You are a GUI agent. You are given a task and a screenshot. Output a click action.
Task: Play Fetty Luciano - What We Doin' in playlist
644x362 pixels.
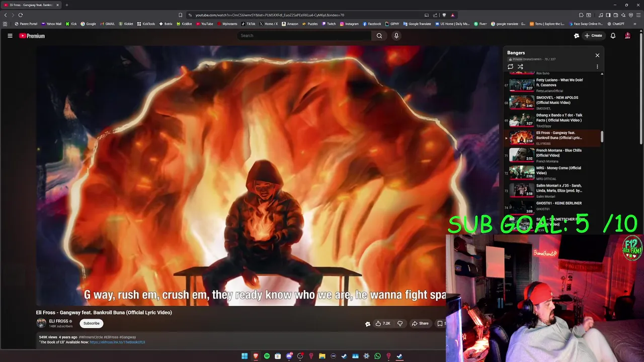point(553,84)
